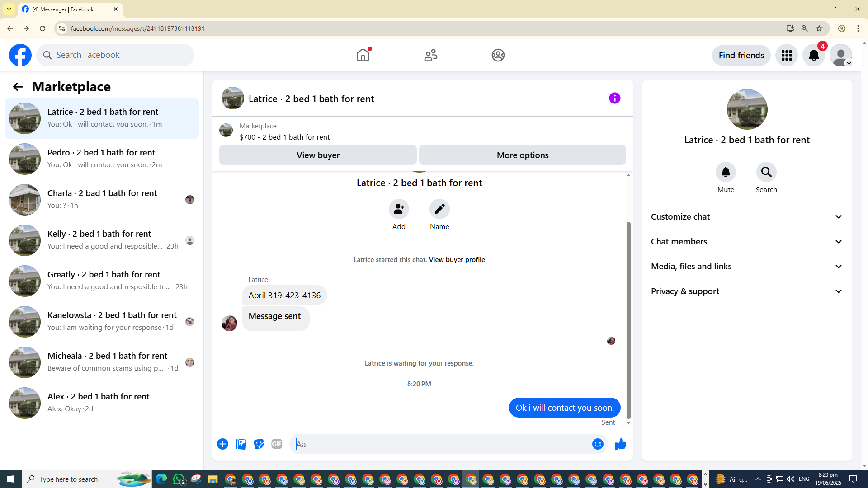868x488 pixels.
Task: Open the account profile dropdown
Action: (841, 55)
